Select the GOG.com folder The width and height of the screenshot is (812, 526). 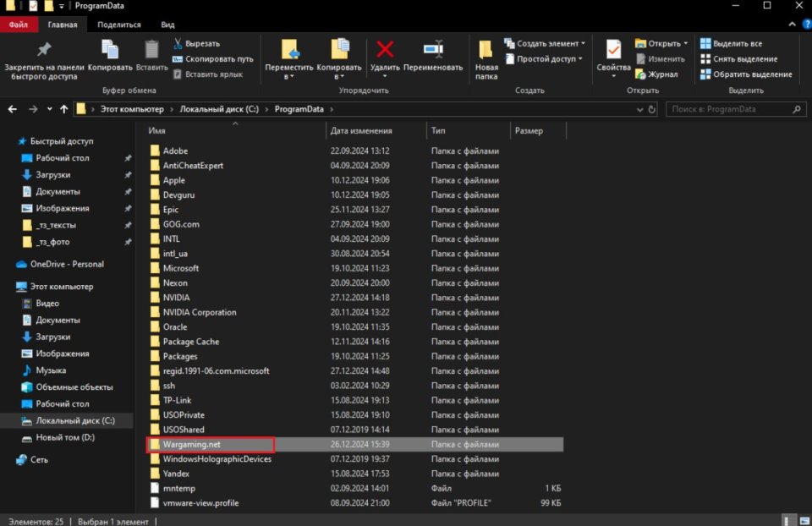(x=181, y=224)
